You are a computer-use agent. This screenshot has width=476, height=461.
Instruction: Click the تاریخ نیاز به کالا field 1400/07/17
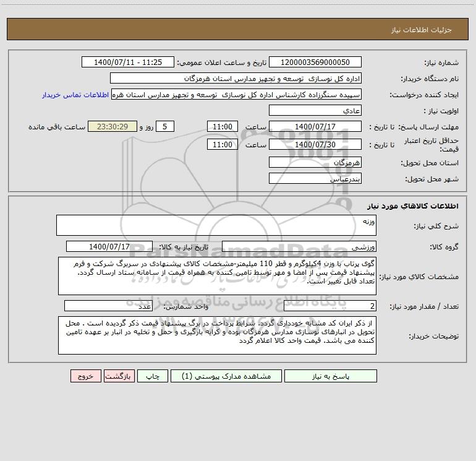point(109,246)
